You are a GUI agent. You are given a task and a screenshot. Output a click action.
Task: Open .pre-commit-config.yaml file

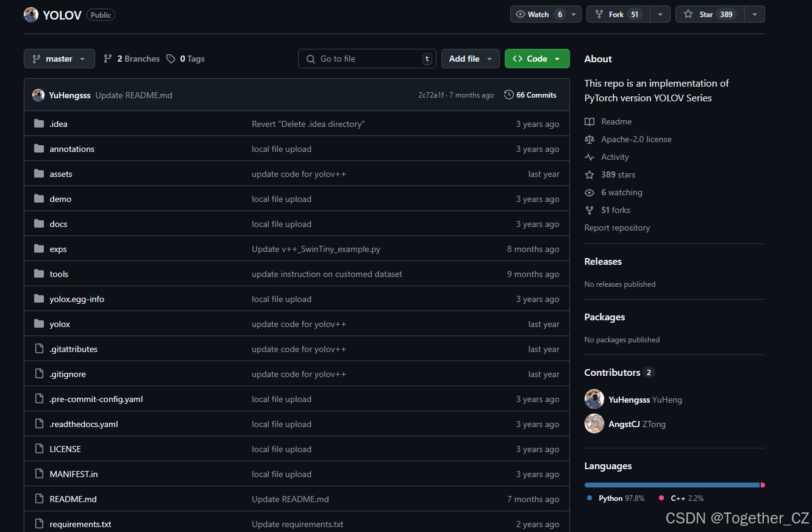96,399
